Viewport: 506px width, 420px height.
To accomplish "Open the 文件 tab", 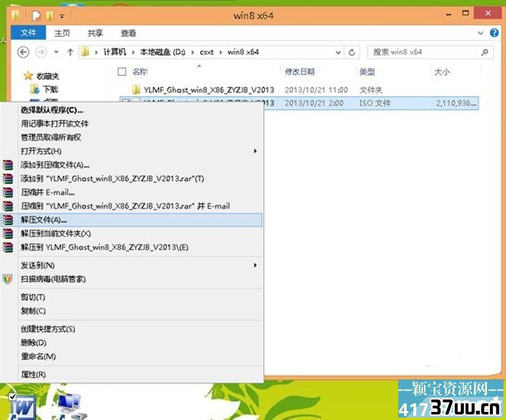I will (x=28, y=32).
